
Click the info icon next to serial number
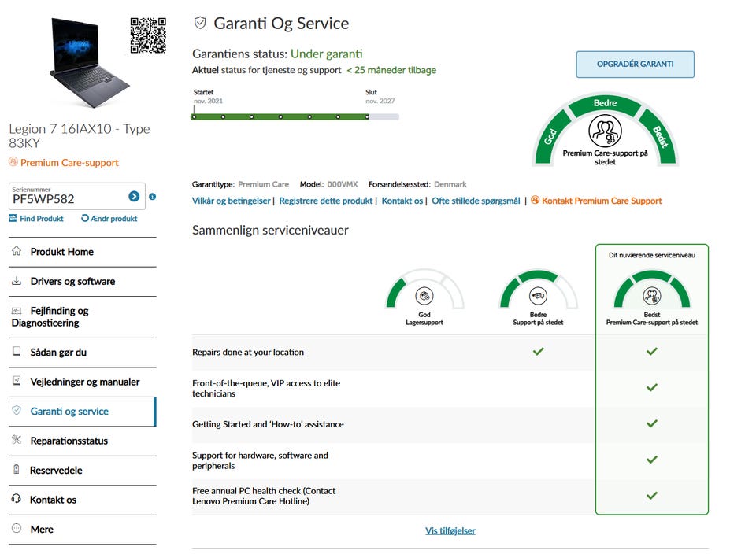152,197
